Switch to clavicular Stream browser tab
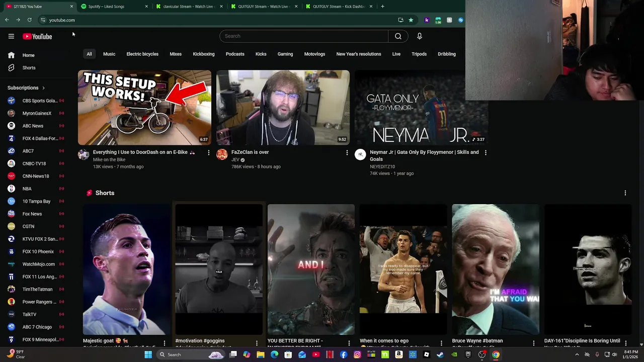 (x=188, y=7)
